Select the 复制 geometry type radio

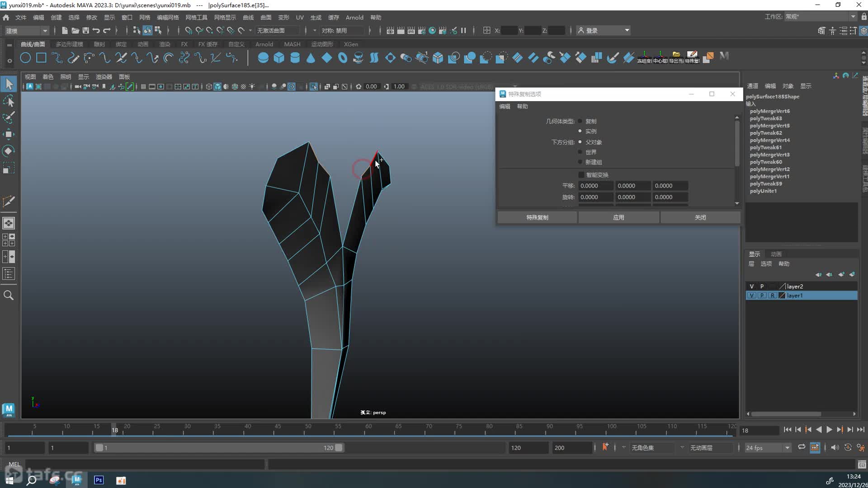pyautogui.click(x=580, y=121)
